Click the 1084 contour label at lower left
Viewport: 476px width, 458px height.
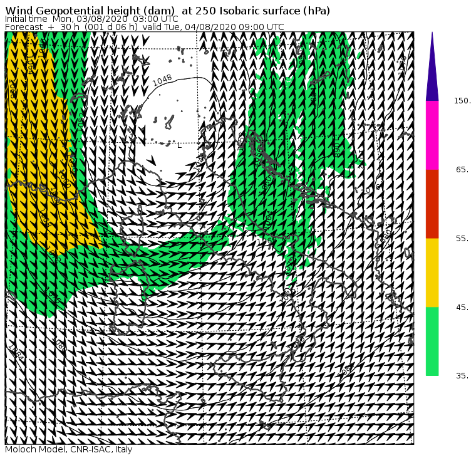16,351
